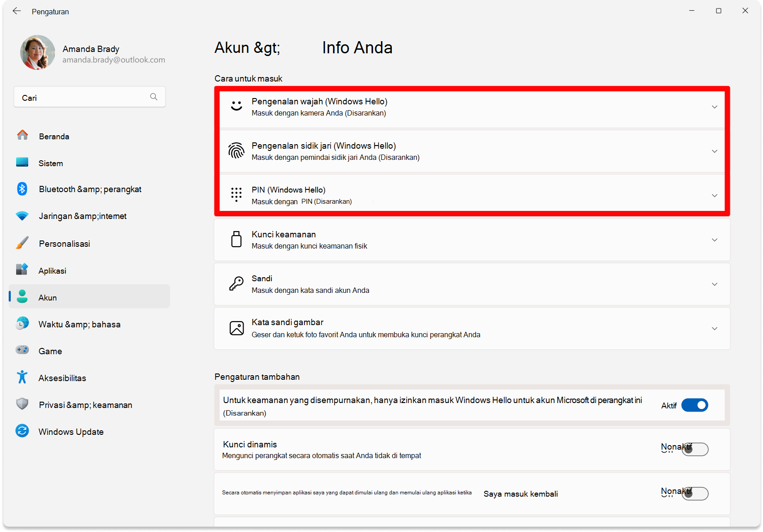The width and height of the screenshot is (763, 532).
Task: Click Amanda Brady account name
Action: pyautogui.click(x=91, y=49)
